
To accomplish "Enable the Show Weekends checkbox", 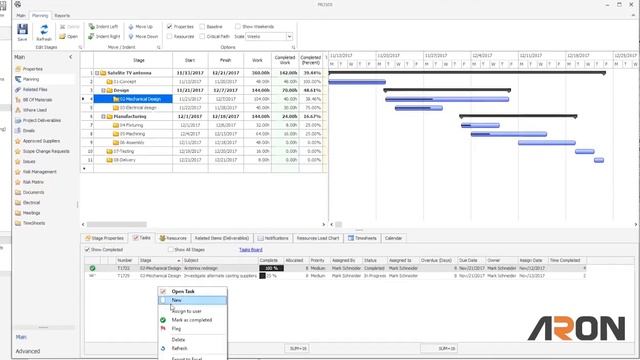I will pyautogui.click(x=238, y=27).
